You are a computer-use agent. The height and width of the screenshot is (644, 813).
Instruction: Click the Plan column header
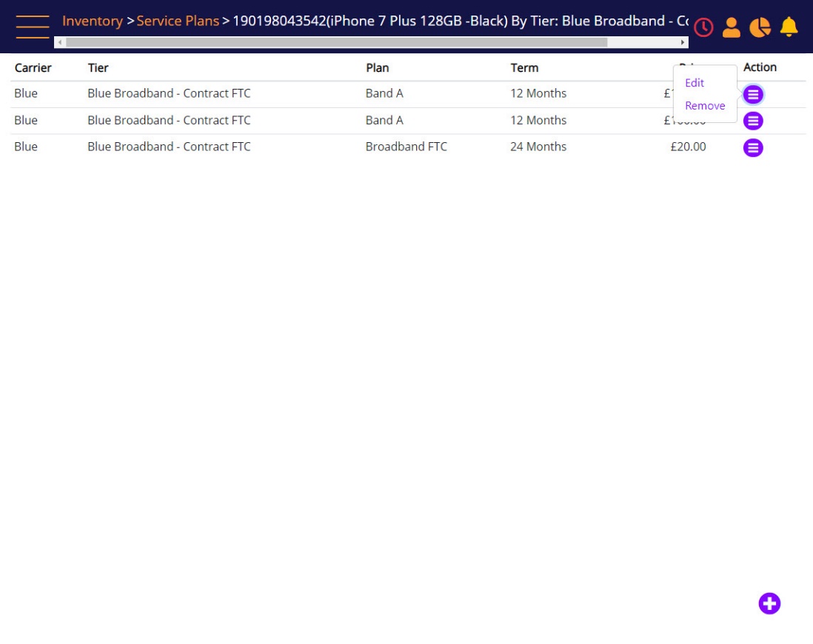click(x=378, y=68)
